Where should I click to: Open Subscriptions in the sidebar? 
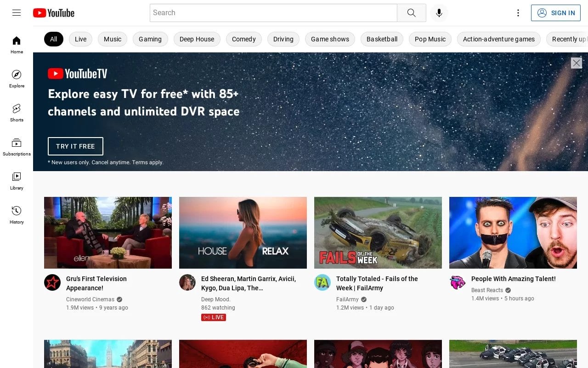pos(17,147)
